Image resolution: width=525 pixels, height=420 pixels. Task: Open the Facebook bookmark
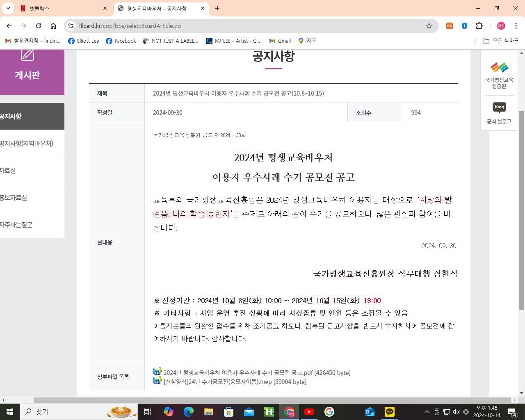point(121,41)
